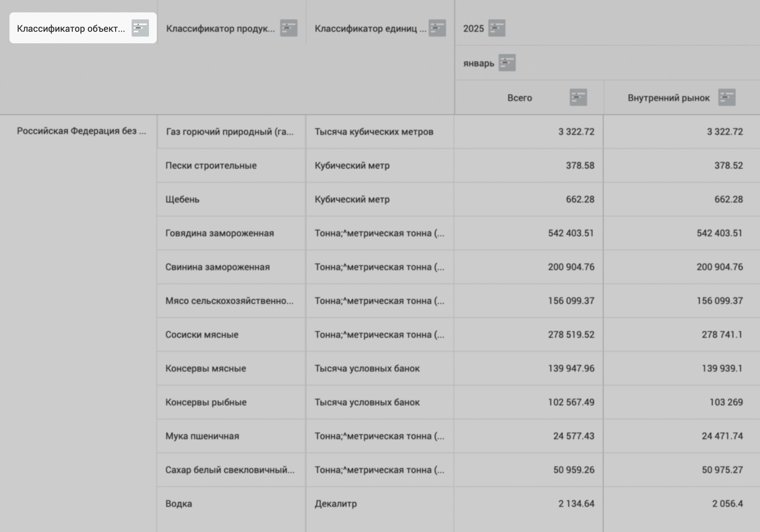Click the Мука пшеничная row label

click(202, 436)
